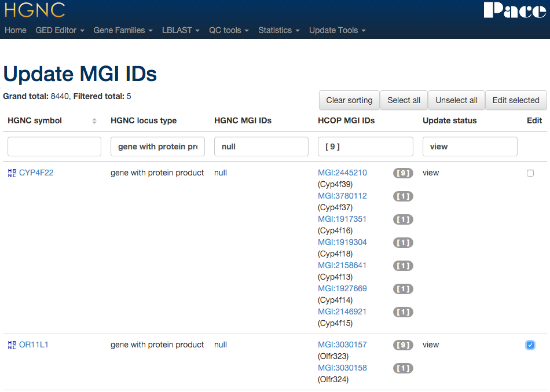Click the HGNC logo in header

tap(34, 10)
